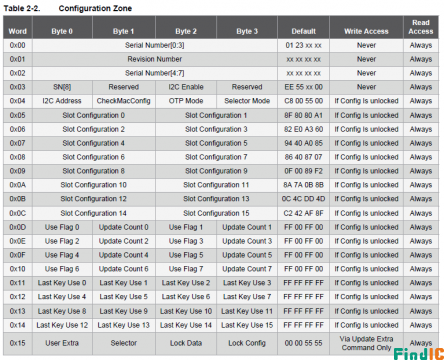
Task: Select 'Slot Configuration 15' cell
Action: point(216,213)
